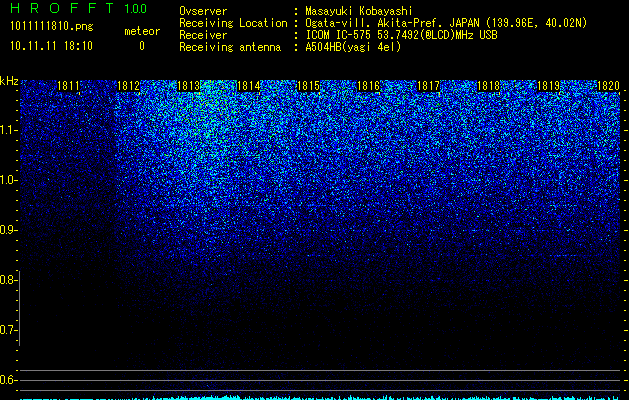Click the Receiver field label
The width and height of the screenshot is (629, 400).
tap(203, 35)
